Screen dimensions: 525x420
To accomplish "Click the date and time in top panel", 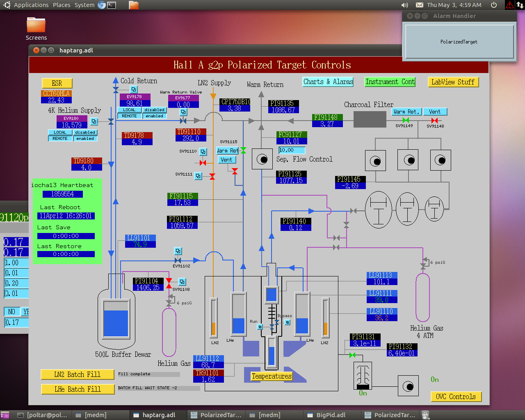I will 454,5.
